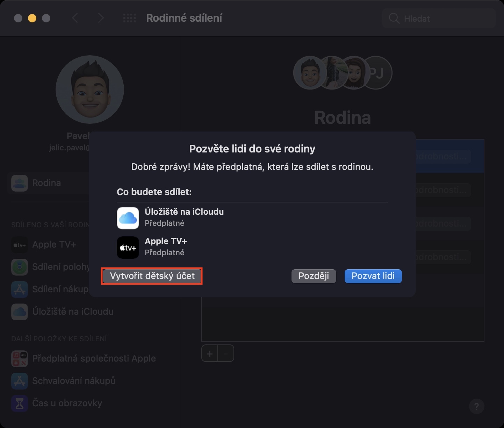Click the plus button to add member
The width and height of the screenshot is (504, 428).
(x=210, y=354)
